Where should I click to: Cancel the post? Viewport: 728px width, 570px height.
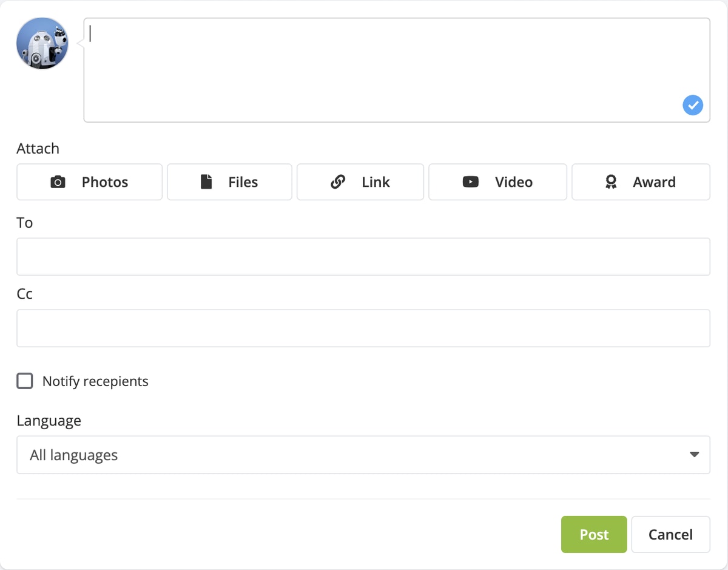(670, 534)
